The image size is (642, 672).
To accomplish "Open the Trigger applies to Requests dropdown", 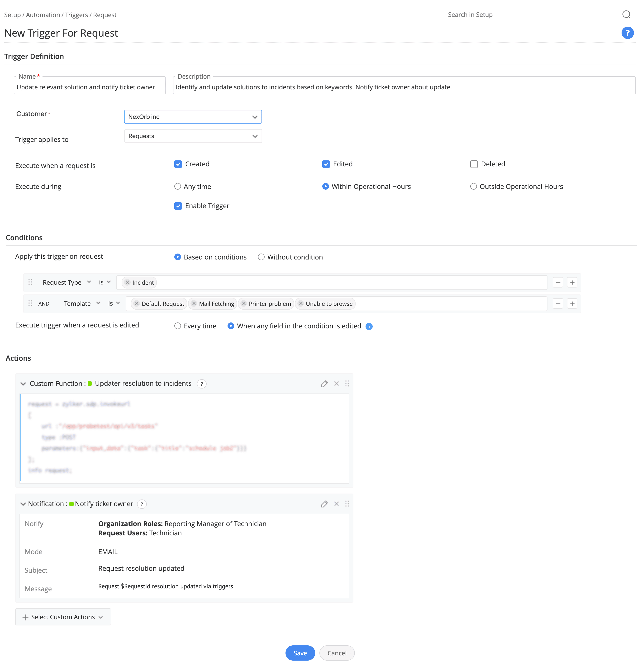I will point(193,136).
